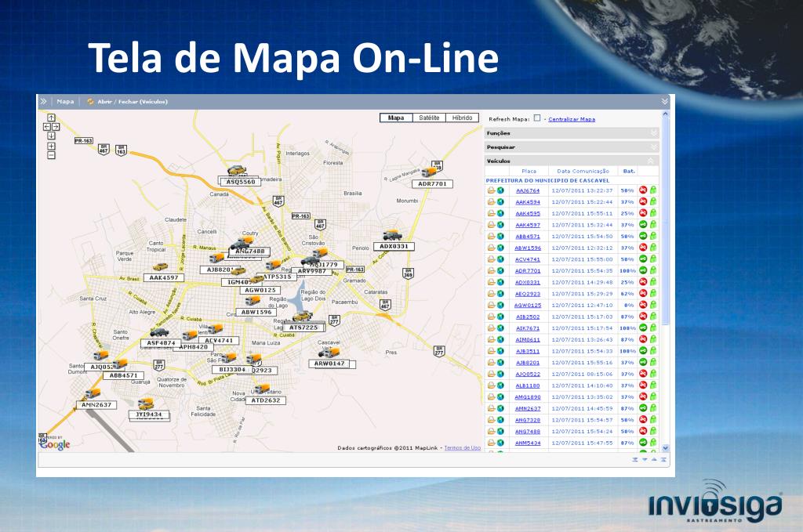803x532 pixels.
Task: Open the AJO0522 plate link
Action: point(528,374)
